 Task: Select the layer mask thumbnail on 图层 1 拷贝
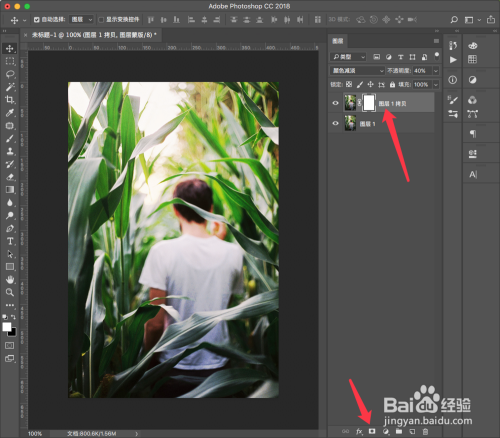(369, 103)
